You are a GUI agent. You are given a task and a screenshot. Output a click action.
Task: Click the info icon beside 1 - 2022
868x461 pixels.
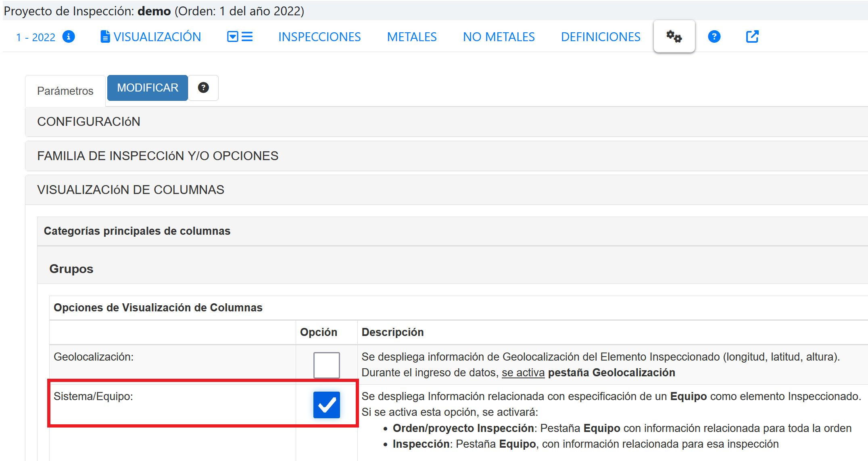(69, 37)
